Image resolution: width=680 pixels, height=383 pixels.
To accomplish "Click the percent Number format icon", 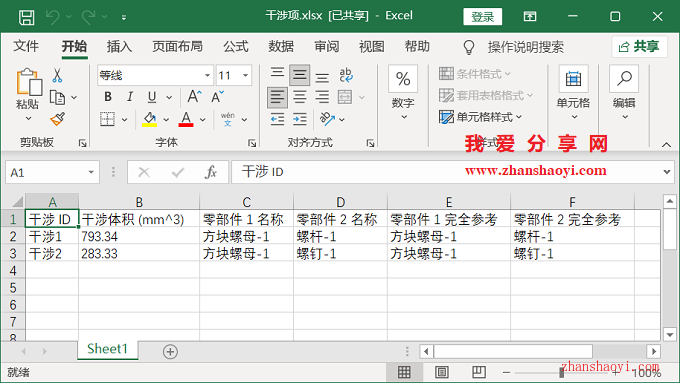I will 403,79.
